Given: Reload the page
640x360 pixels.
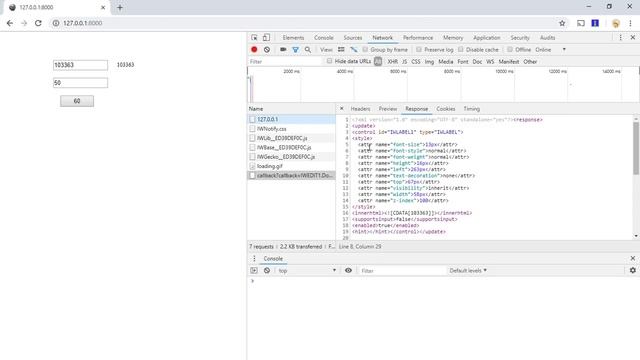Looking at the screenshot, I should [38, 23].
